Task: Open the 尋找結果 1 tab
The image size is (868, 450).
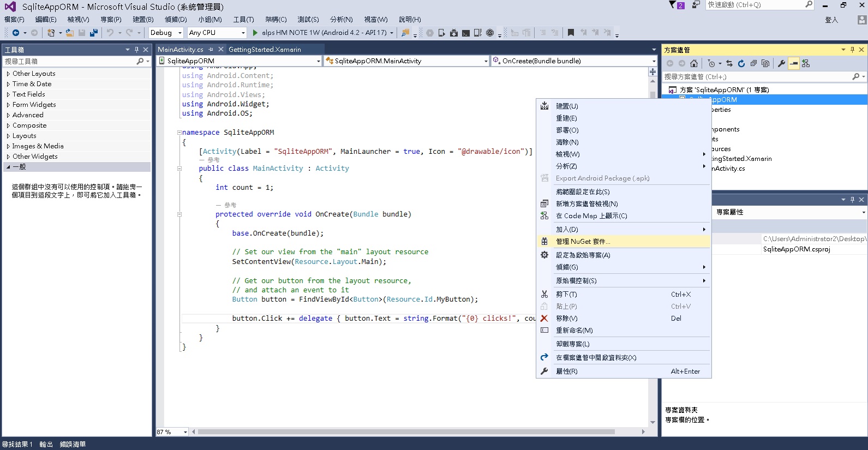Action: pos(17,445)
